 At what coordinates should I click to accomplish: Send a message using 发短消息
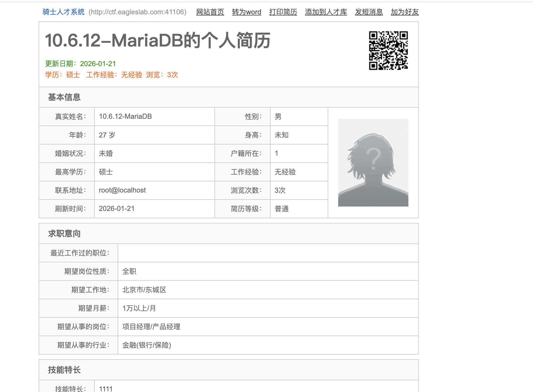coord(369,12)
